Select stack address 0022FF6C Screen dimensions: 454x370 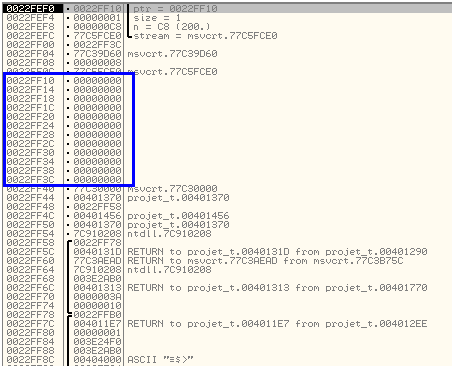[x=30, y=287]
